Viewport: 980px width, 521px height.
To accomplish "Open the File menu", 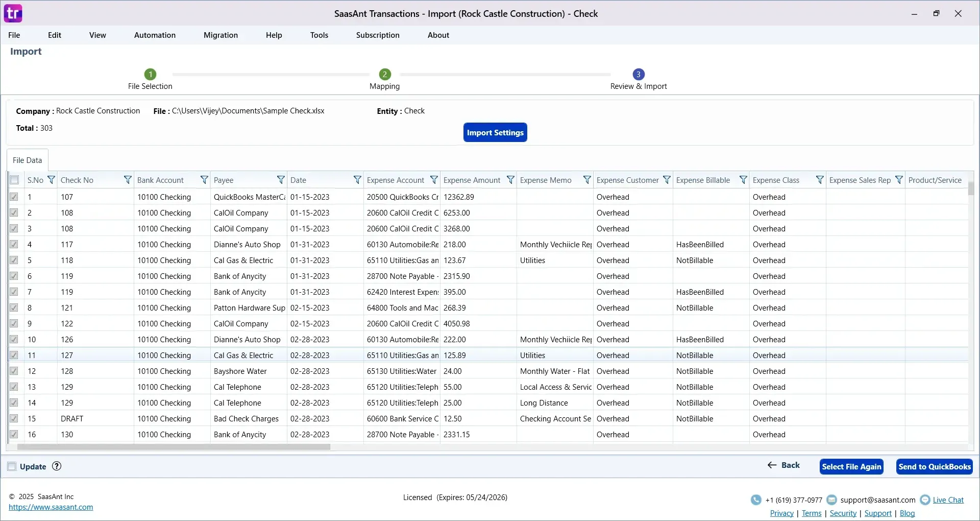I will [14, 35].
